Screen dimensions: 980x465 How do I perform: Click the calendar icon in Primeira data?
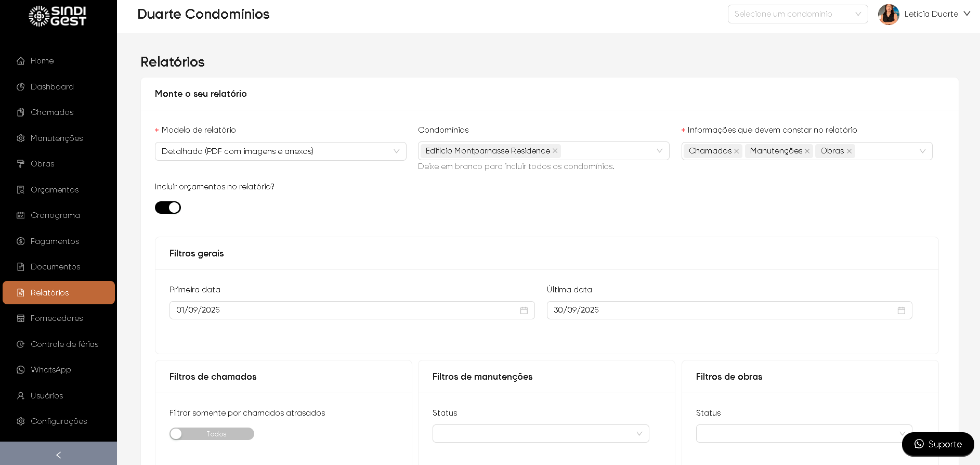click(524, 311)
